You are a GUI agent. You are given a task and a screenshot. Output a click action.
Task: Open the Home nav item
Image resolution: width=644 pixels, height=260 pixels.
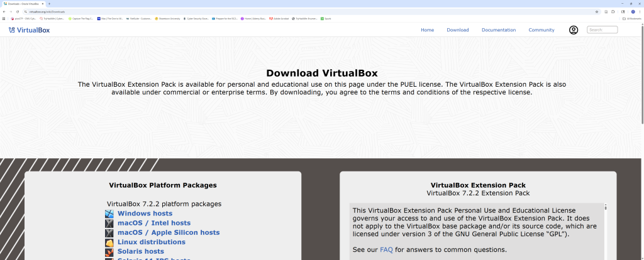click(427, 30)
